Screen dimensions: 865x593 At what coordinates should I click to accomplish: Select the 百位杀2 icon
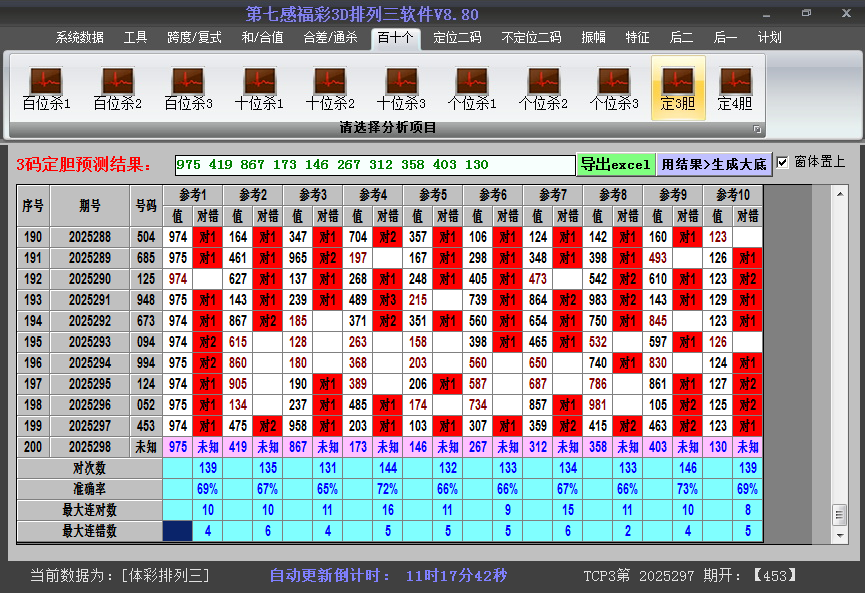click(x=117, y=88)
